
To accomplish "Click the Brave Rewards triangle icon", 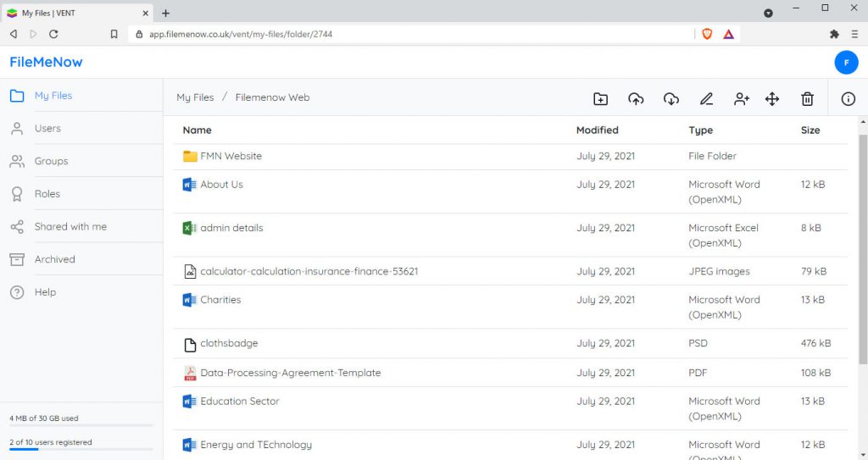I will (x=728, y=35).
